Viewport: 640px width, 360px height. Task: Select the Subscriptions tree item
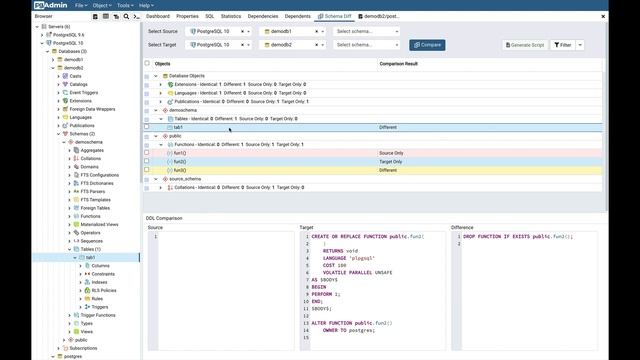83,348
